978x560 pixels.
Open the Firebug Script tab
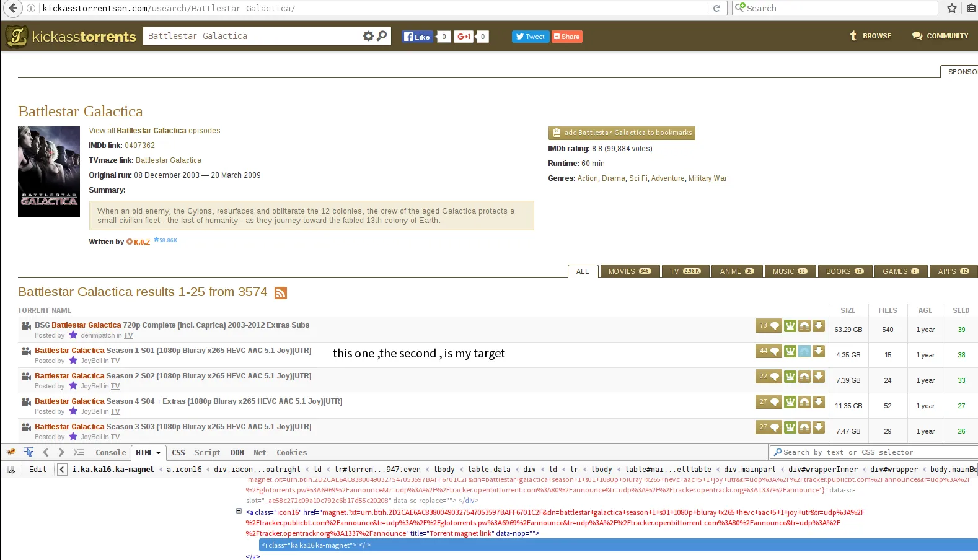pos(208,453)
